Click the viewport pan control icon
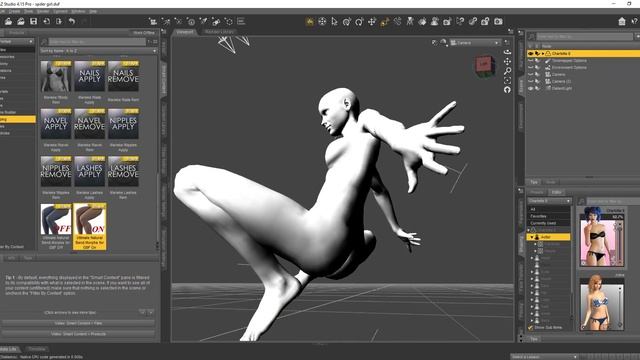This screenshot has width=640, height=360. (x=507, y=62)
